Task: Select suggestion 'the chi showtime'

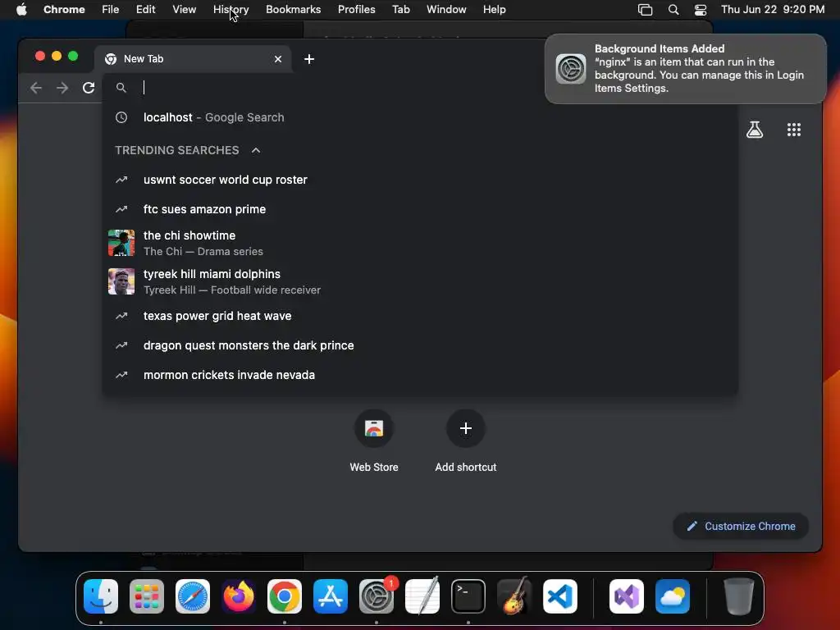Action: (420, 243)
